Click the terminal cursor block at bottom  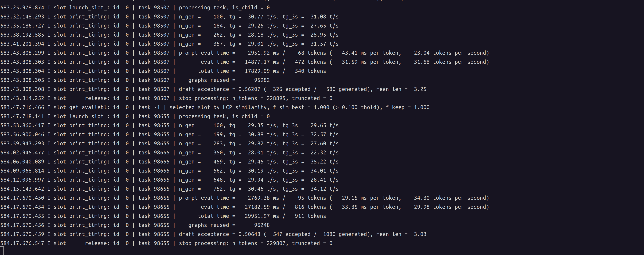[2, 251]
